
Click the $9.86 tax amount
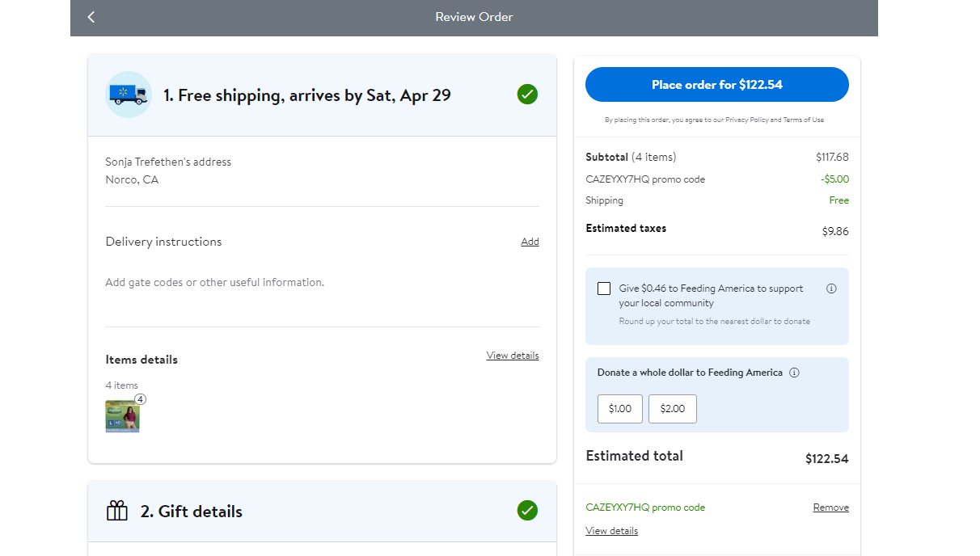tap(835, 232)
